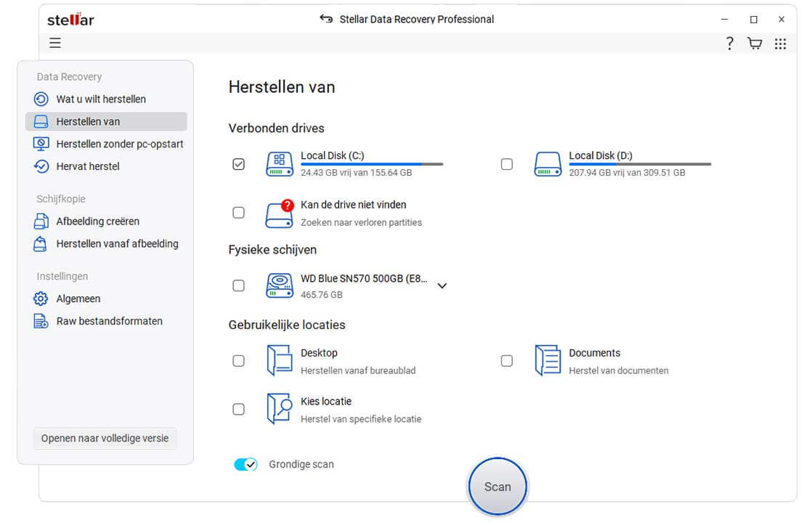Screen dimensions: 812x525
Task: Click Openen naar volledige versie button
Action: click(x=105, y=439)
